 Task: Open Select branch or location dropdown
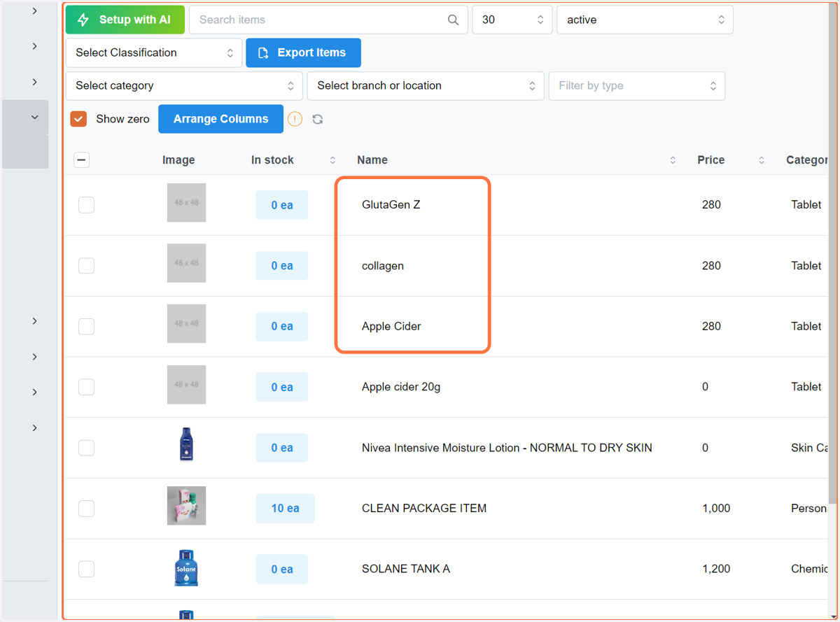point(426,85)
